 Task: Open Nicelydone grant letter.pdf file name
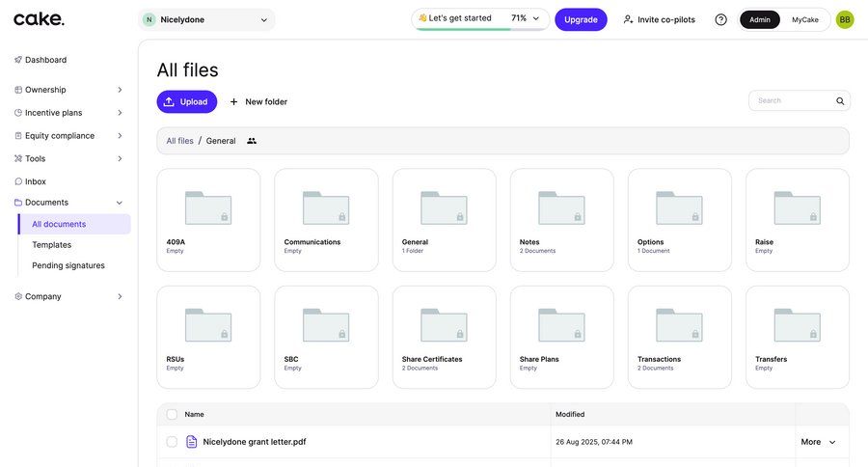tap(255, 442)
